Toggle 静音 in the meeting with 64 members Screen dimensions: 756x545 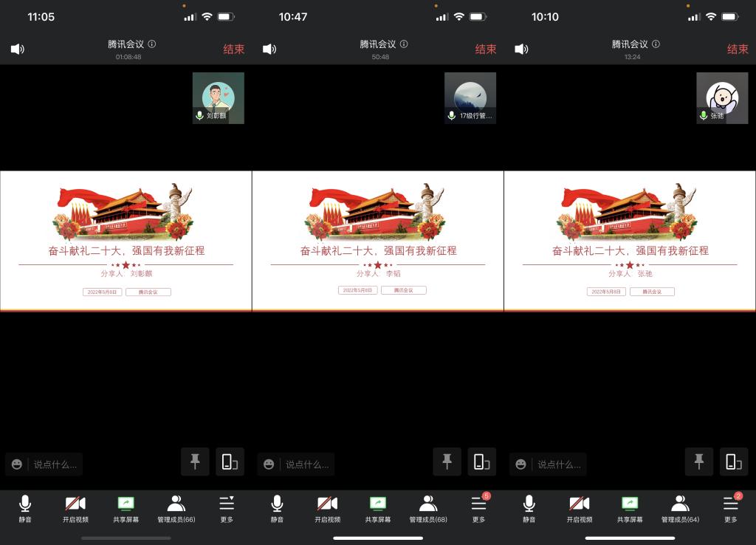coord(529,509)
